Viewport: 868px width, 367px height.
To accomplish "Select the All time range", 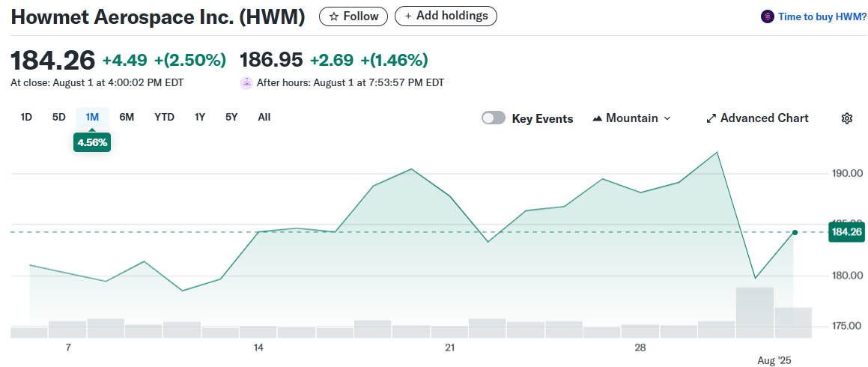I will (264, 117).
